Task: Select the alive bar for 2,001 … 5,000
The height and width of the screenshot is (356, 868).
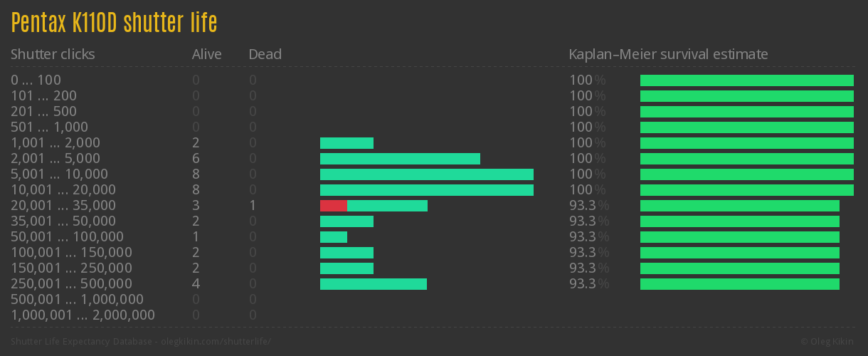Action: (x=400, y=159)
